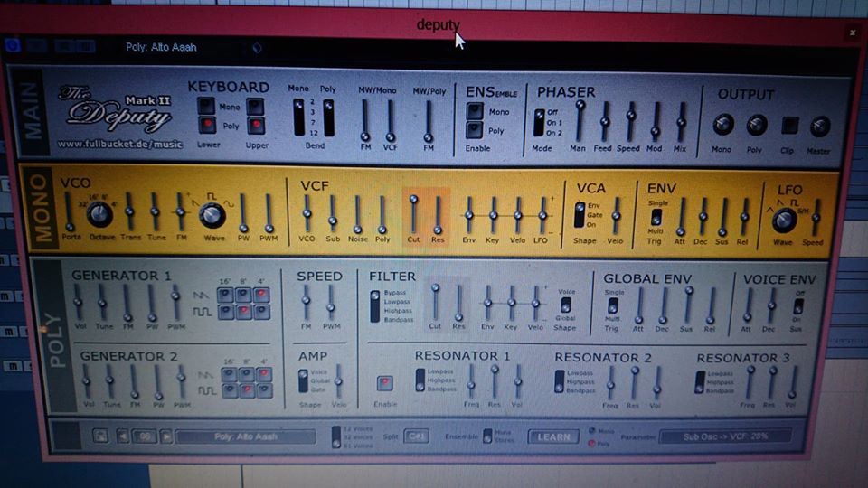Flip the Global Env Trig switch

pyautogui.click(x=612, y=305)
